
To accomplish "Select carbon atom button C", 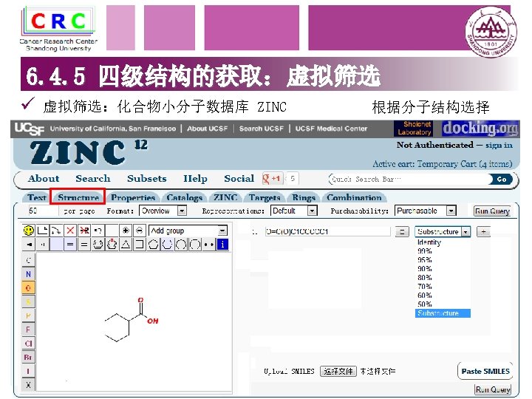I will (x=28, y=260).
